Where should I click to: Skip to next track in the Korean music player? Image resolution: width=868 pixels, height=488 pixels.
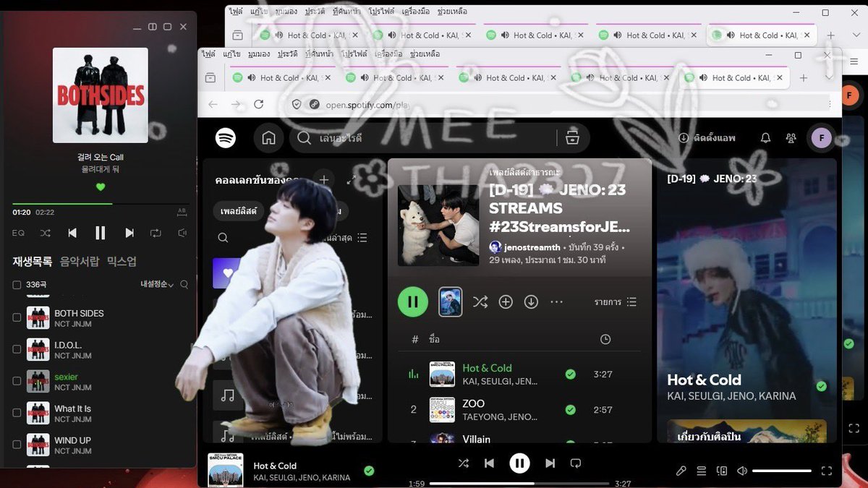pyautogui.click(x=129, y=233)
